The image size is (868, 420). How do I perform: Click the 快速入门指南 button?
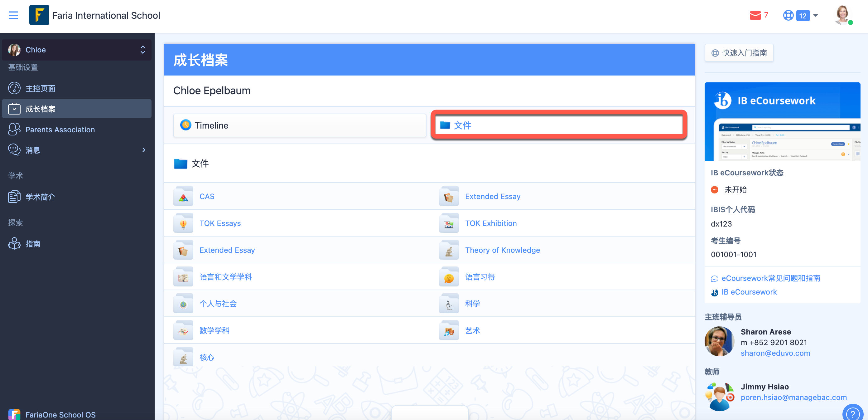tap(739, 53)
